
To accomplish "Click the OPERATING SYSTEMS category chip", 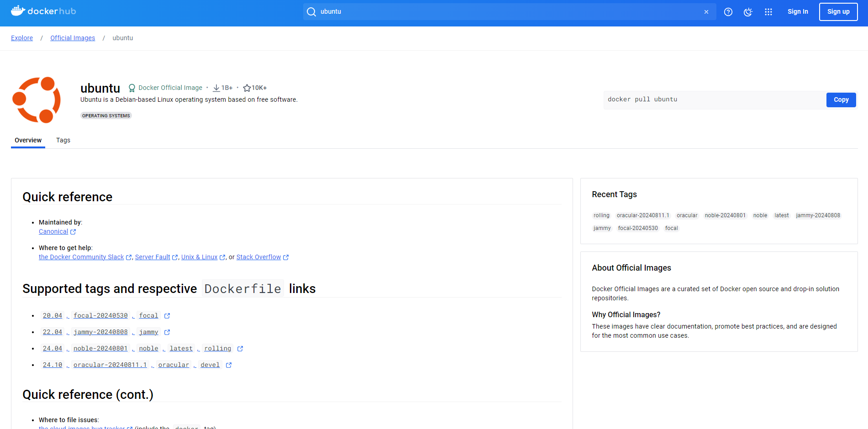I will 106,115.
